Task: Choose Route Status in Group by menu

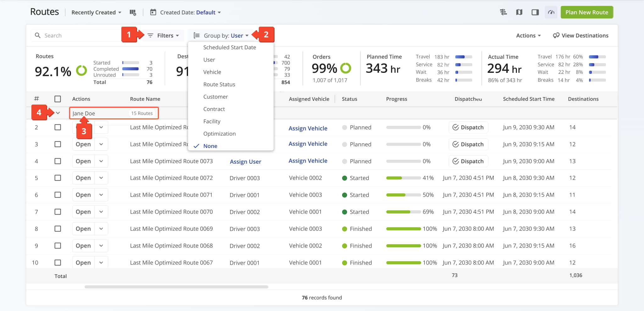Action: point(219,85)
